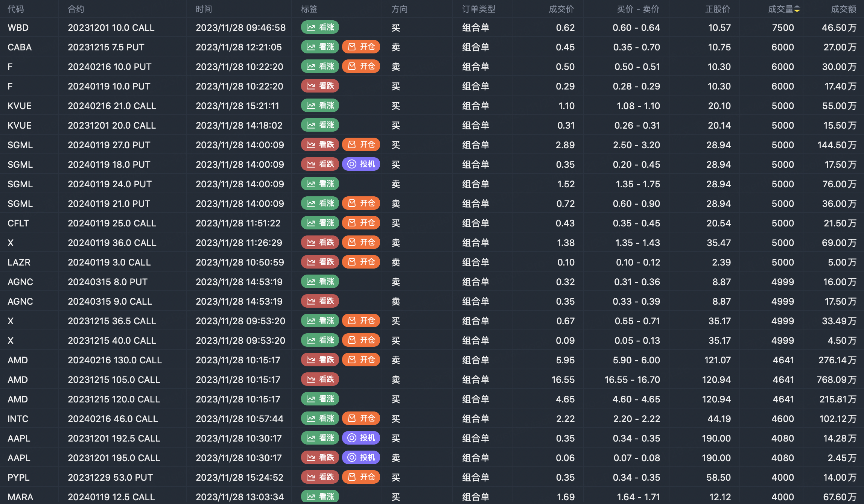Click open-position tag on PYPL 53.0 PUT row
The width and height of the screenshot is (864, 504).
pos(361,477)
